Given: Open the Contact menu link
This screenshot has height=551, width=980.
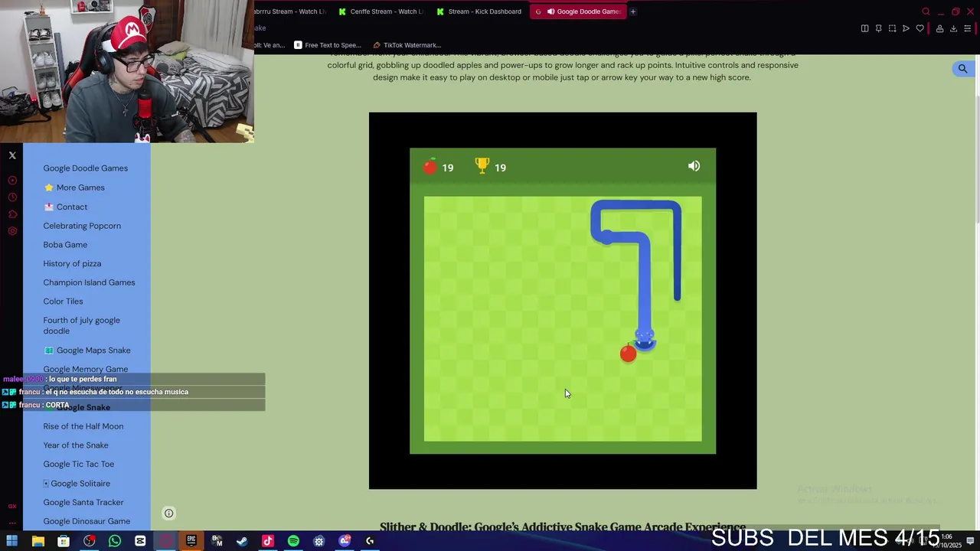Looking at the screenshot, I should click(x=65, y=207).
